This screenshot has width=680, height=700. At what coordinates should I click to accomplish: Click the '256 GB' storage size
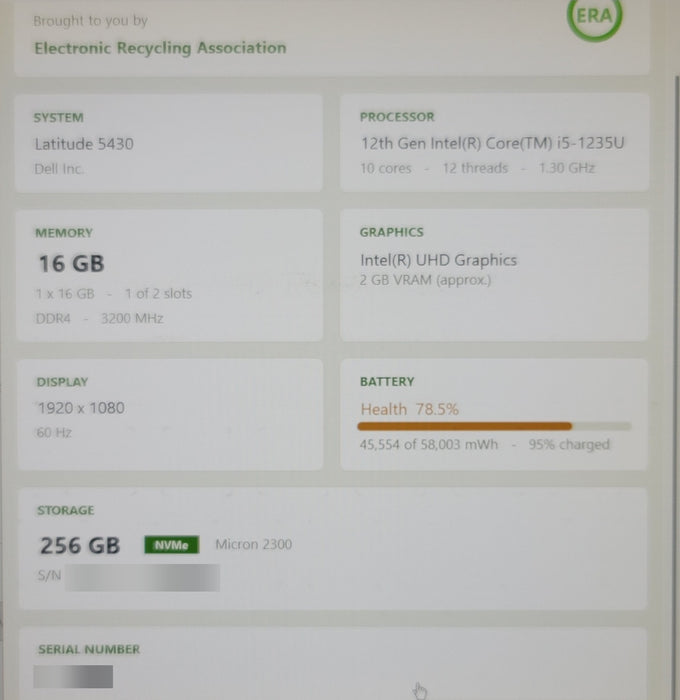pyautogui.click(x=80, y=545)
